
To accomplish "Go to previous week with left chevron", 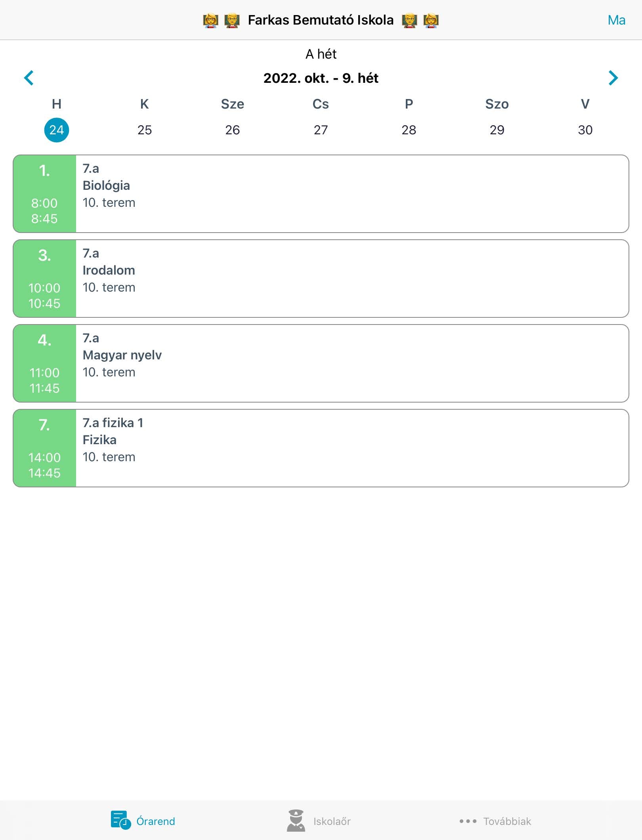I will [29, 78].
